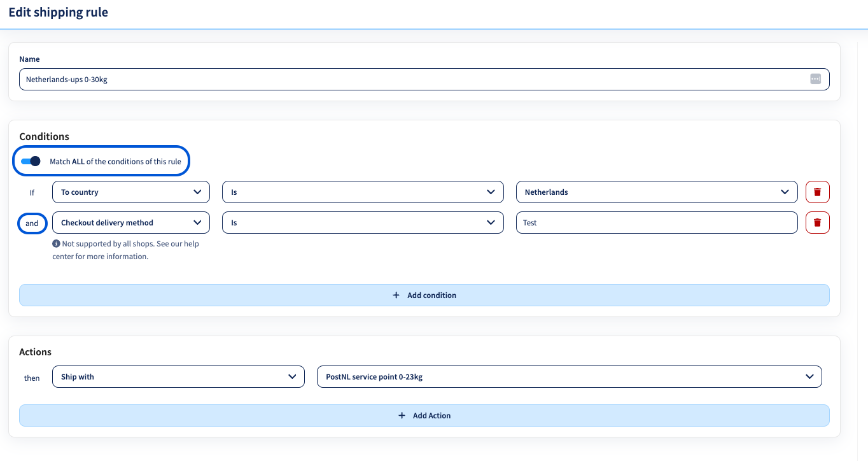Select the Name field containing Netherlands-ups 0-30kg
Viewport: 868px width, 461px height.
pos(424,79)
